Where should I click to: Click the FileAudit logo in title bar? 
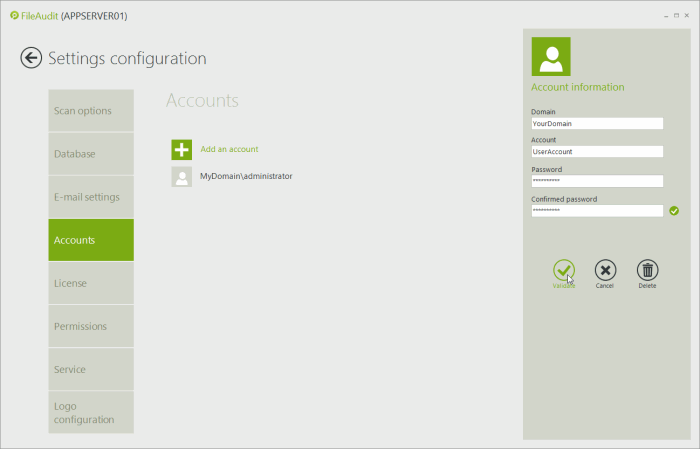[14, 16]
